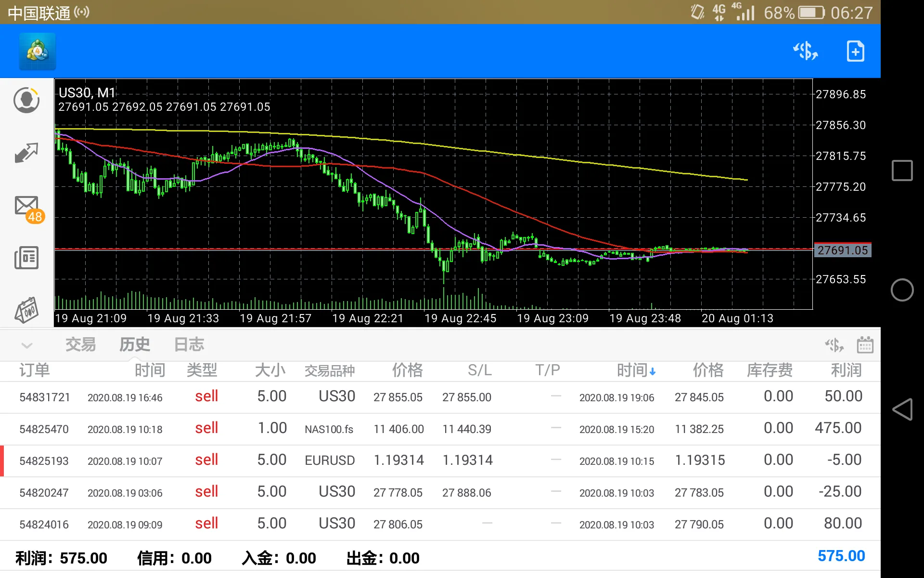Click the 入金: 0.00 summary text
This screenshot has height=578, width=924.
tap(279, 558)
